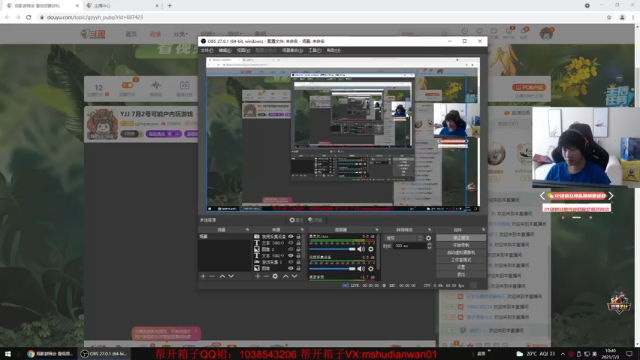Viewport: 640px width, 360px height.
Task: Toggle 启动虚拟摄像机 virtual camera
Action: click(x=461, y=252)
